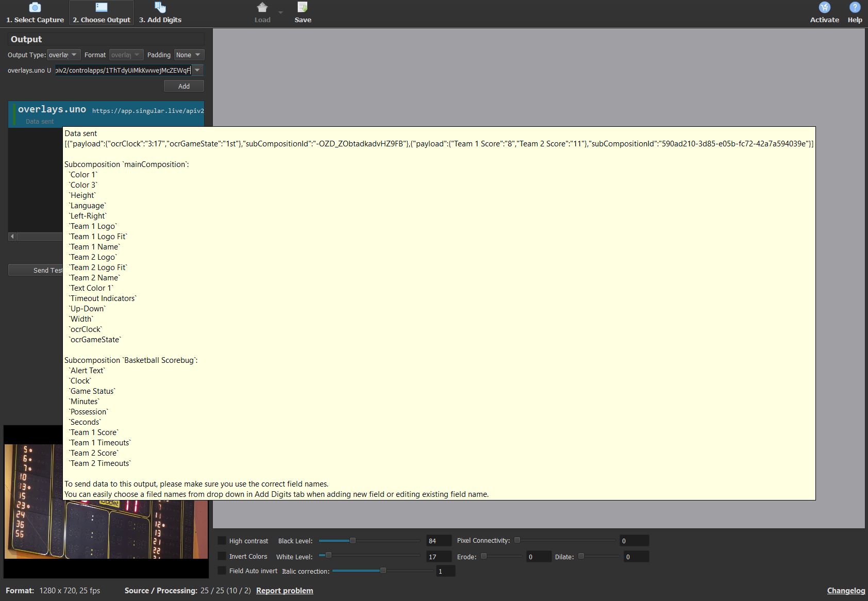Open the Output Type dropdown
Viewport: 868px width, 601px height.
coord(63,55)
